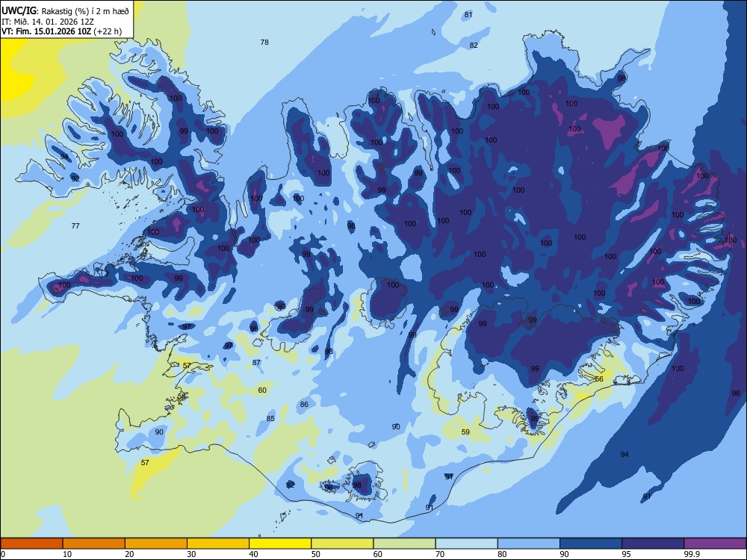
Task: Click the legend scale label "20"
Action: 129,554
